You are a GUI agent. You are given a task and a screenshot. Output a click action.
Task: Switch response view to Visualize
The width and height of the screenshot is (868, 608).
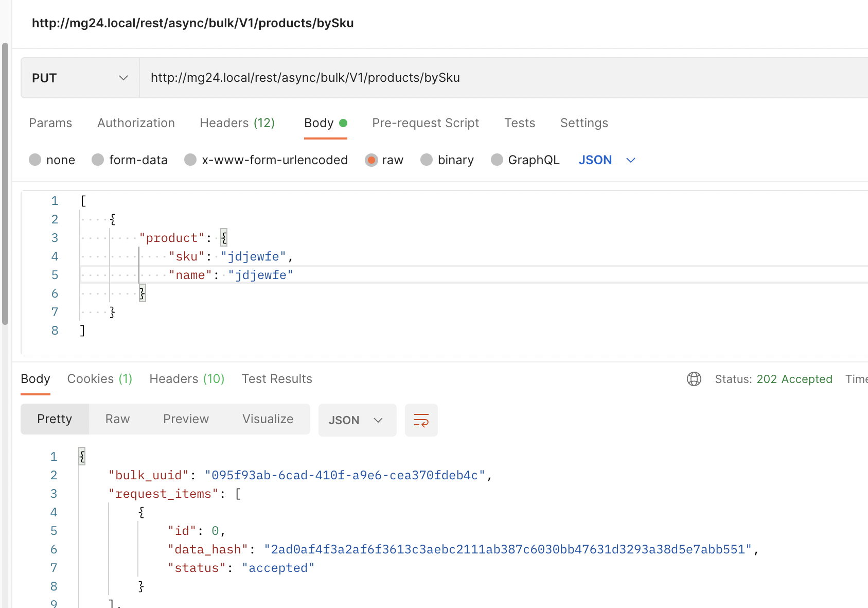(268, 419)
